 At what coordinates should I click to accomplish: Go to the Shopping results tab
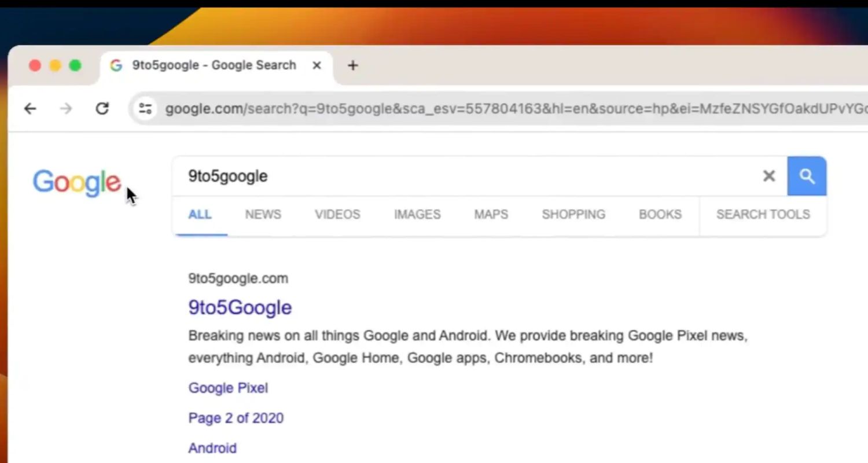click(573, 215)
